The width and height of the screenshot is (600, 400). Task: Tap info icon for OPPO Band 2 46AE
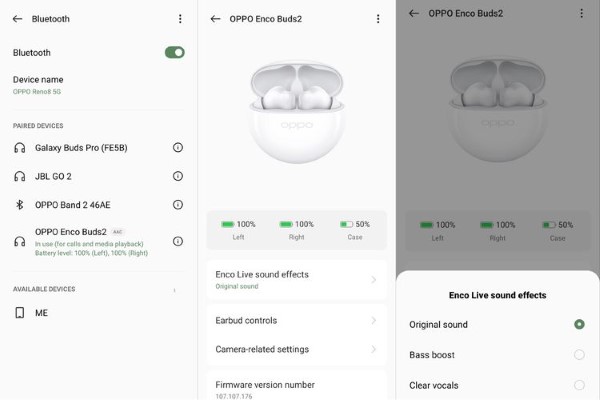click(x=178, y=205)
